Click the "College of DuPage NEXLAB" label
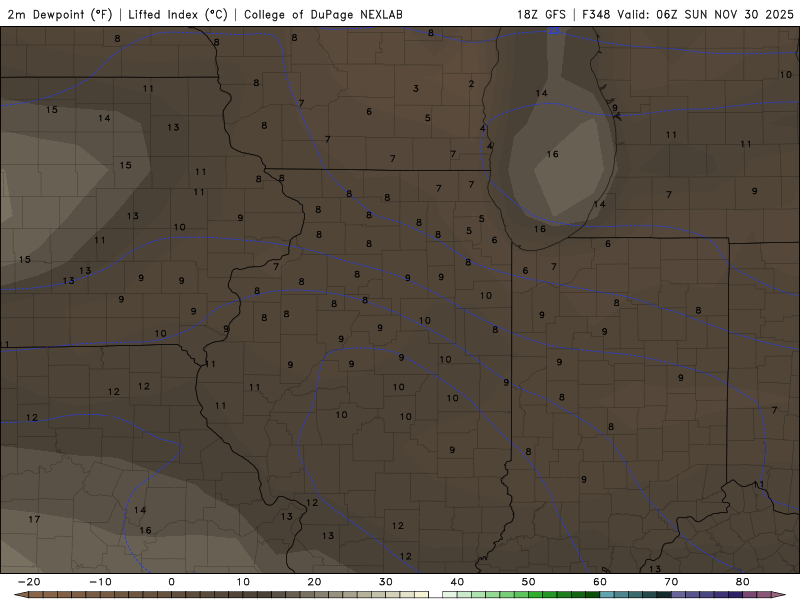Viewport: 800px width, 600px height. [323, 14]
